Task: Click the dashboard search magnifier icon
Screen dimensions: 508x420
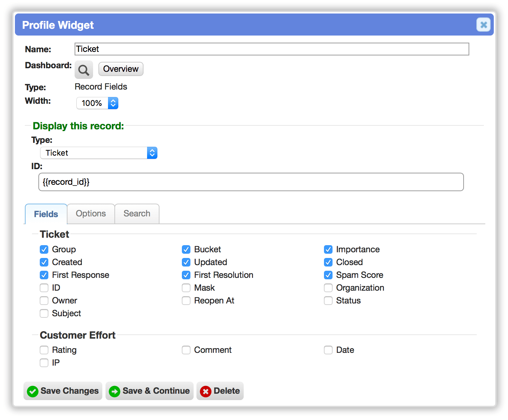Action: [x=84, y=70]
